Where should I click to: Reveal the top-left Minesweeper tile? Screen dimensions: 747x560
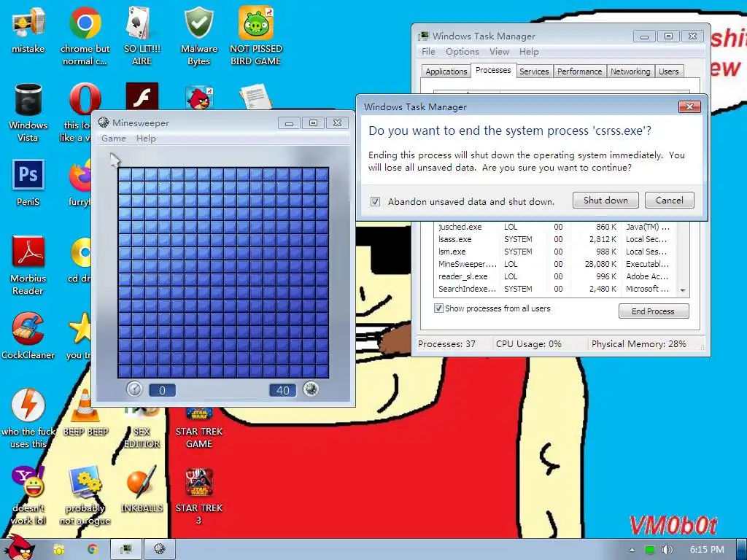point(125,174)
